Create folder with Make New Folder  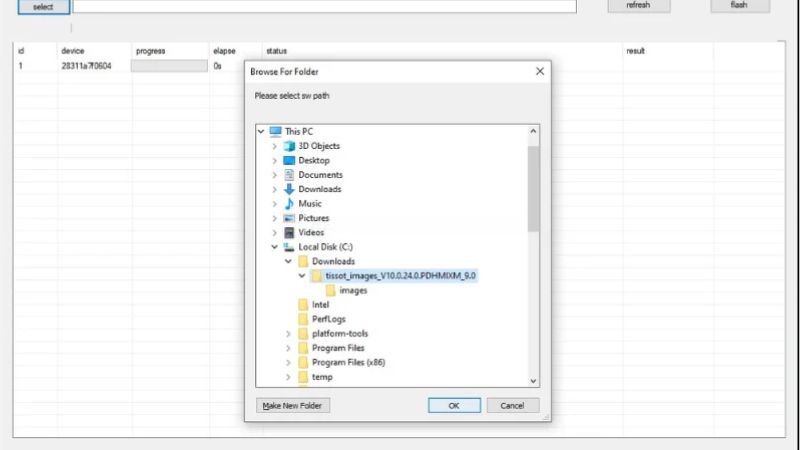[293, 406]
